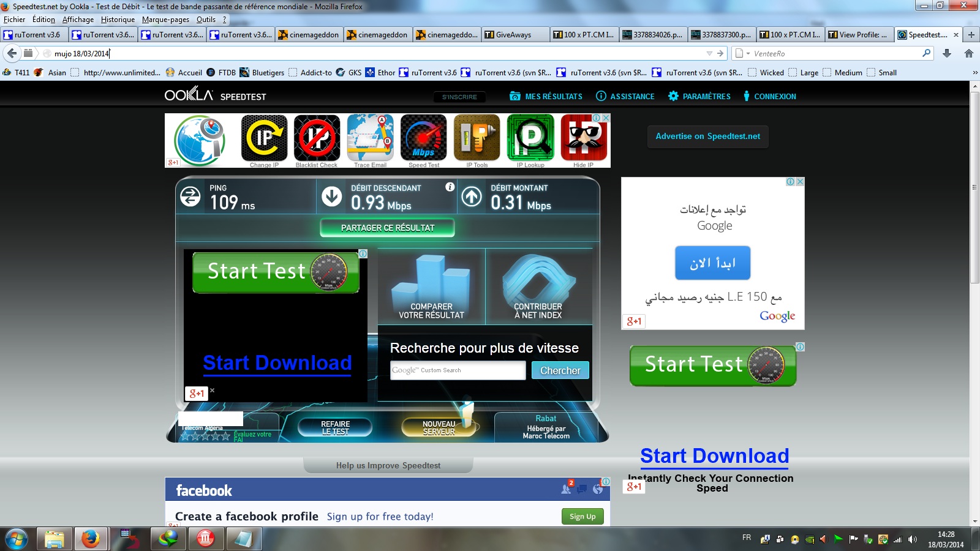Screen dimensions: 980x551
Task: Click PARTAGER CE RÉSULTAT button
Action: [387, 228]
